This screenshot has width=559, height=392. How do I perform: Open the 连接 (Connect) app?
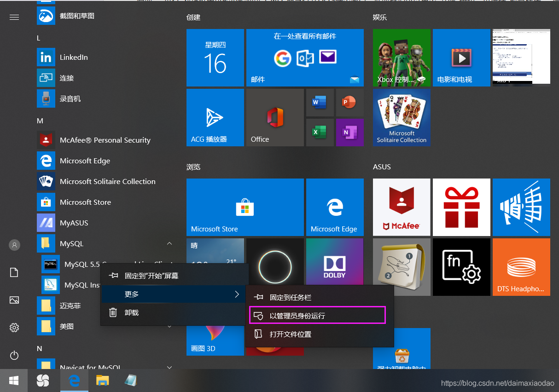click(x=104, y=78)
